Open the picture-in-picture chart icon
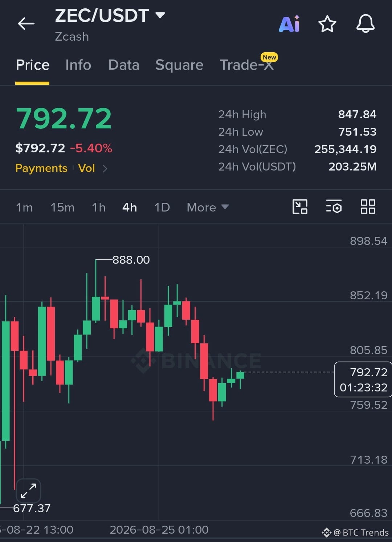 tap(300, 207)
